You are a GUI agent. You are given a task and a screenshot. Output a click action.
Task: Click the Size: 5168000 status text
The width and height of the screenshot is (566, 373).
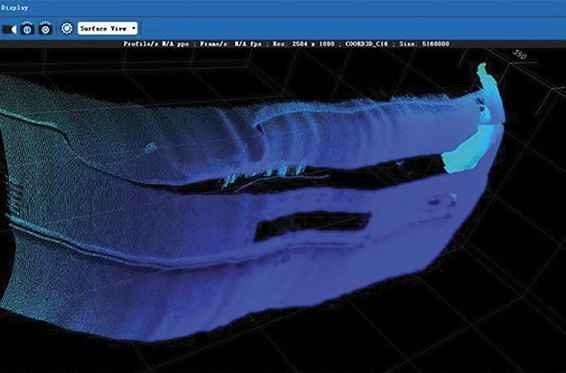tap(424, 44)
